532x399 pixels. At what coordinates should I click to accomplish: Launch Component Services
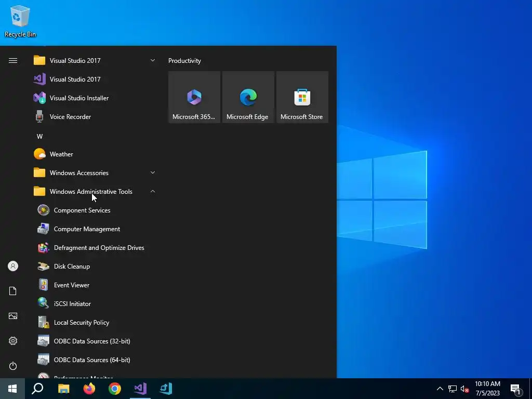coord(95,210)
